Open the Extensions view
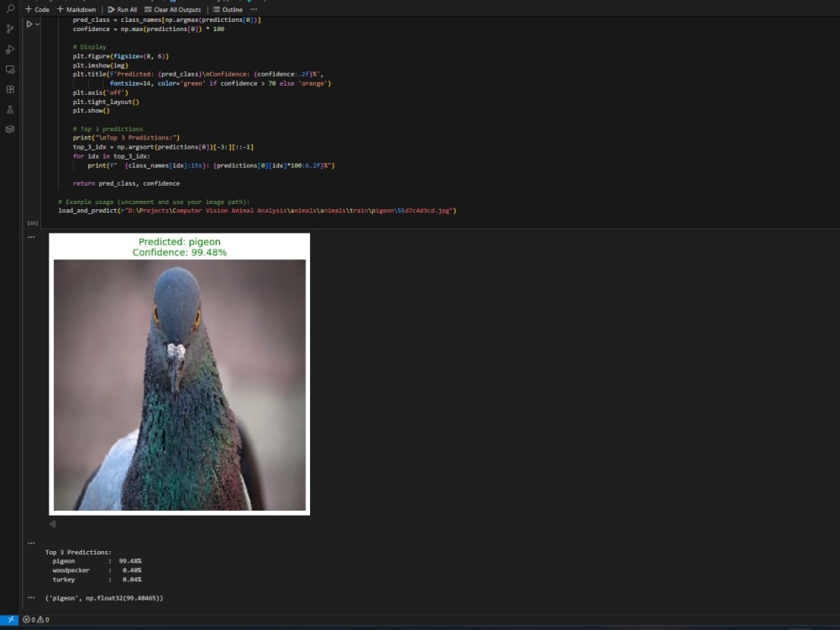 10,90
